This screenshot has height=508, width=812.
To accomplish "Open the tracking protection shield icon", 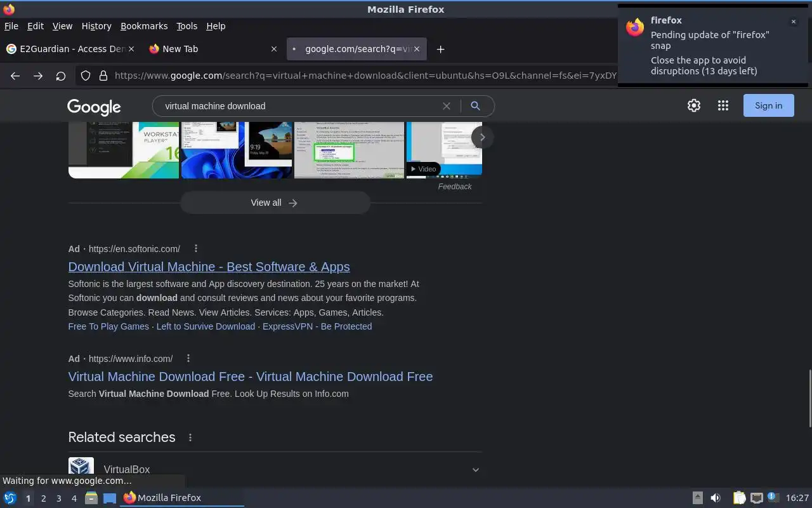I will tap(86, 76).
